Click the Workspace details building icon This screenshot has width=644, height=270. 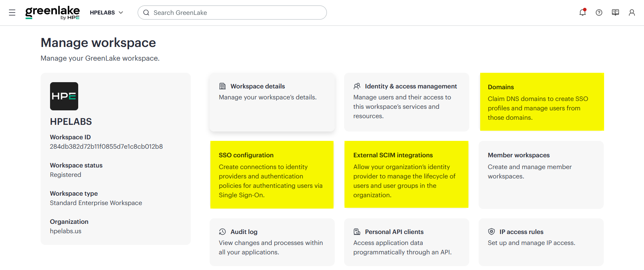[x=222, y=86]
